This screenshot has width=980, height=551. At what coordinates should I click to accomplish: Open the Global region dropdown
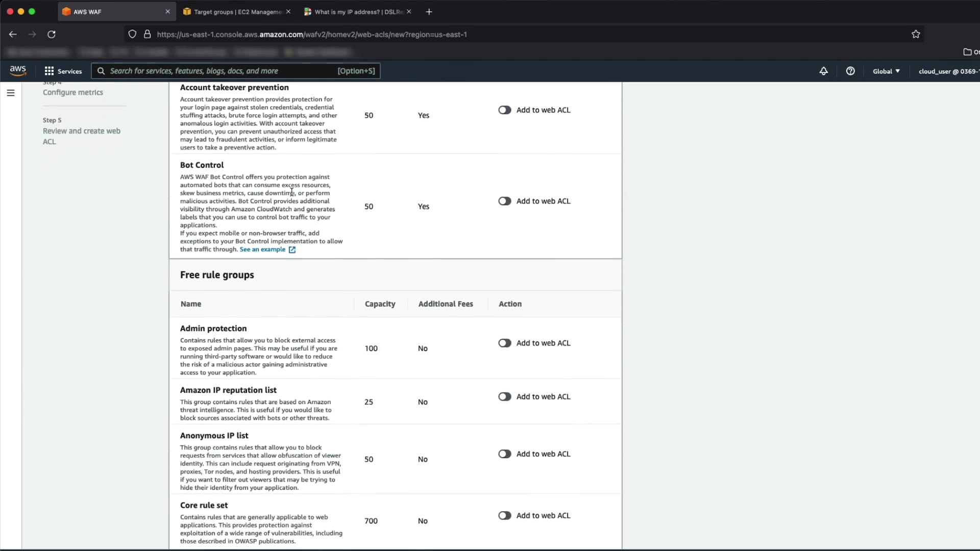click(x=886, y=71)
